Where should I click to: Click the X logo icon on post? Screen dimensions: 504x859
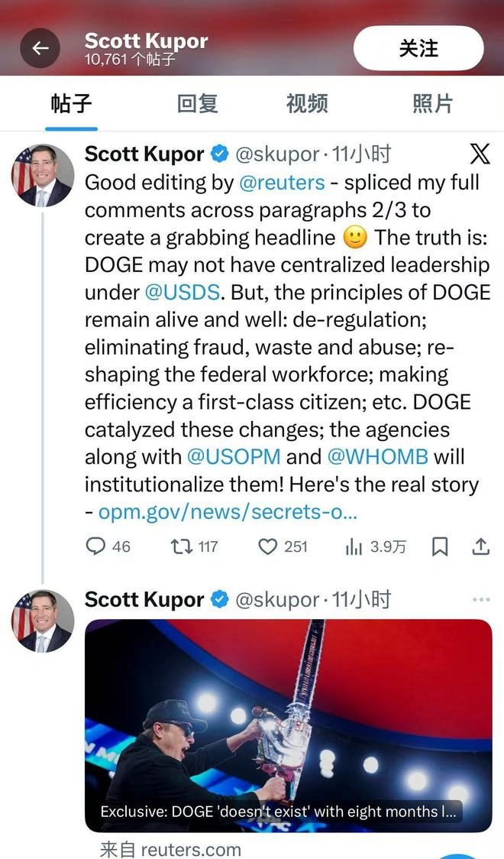coord(480,154)
